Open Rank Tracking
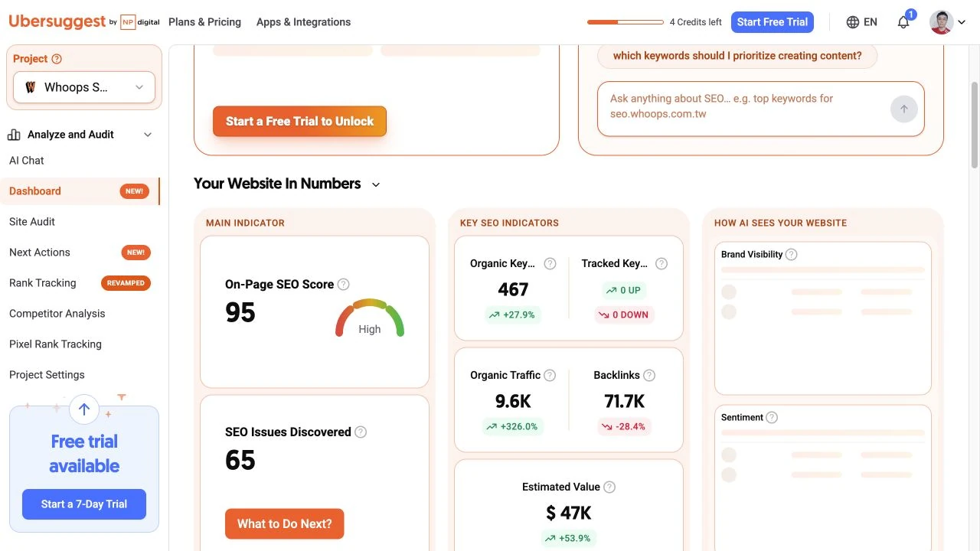This screenshot has width=980, height=551. pyautogui.click(x=43, y=283)
